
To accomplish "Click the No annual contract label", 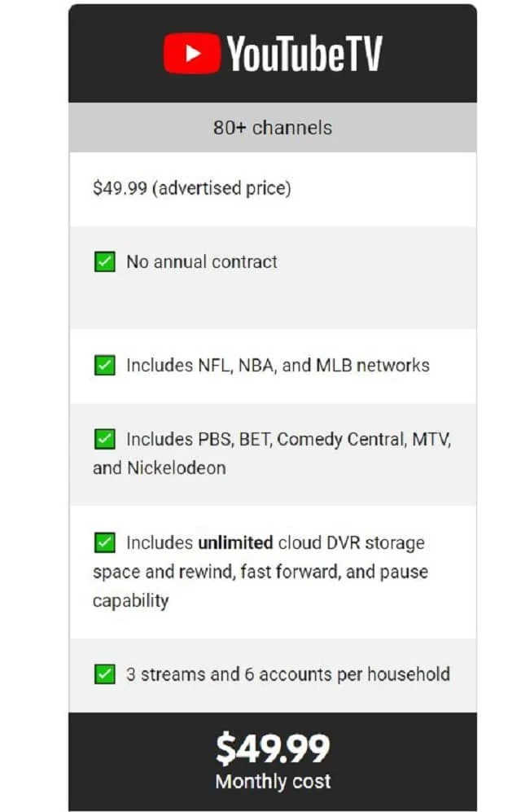I will point(202,261).
